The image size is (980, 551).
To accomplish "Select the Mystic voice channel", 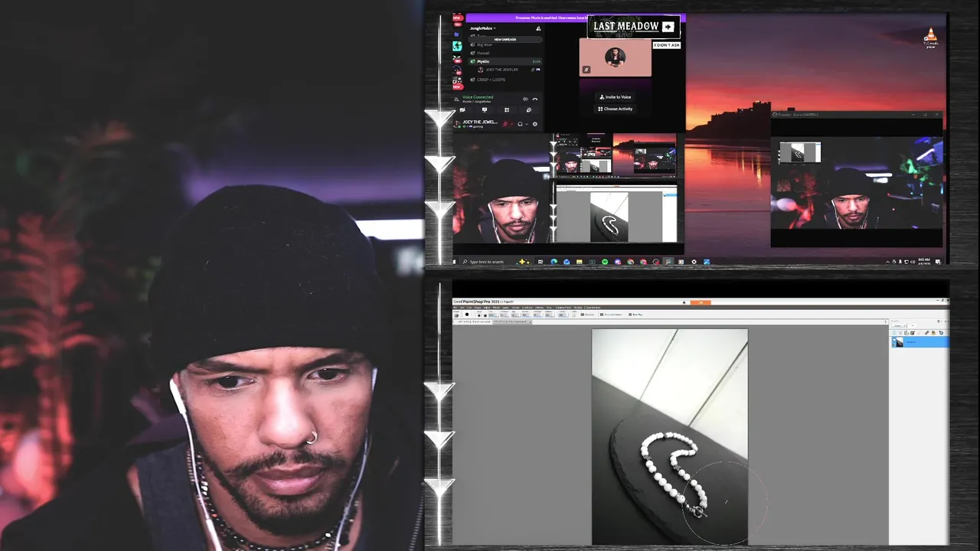I will (x=505, y=61).
